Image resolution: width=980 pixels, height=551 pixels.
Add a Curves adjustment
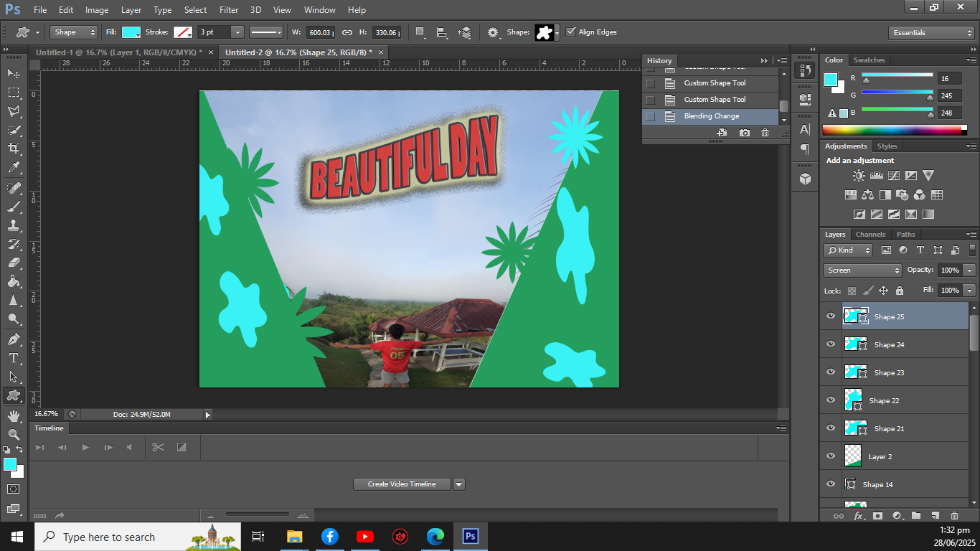tap(893, 175)
